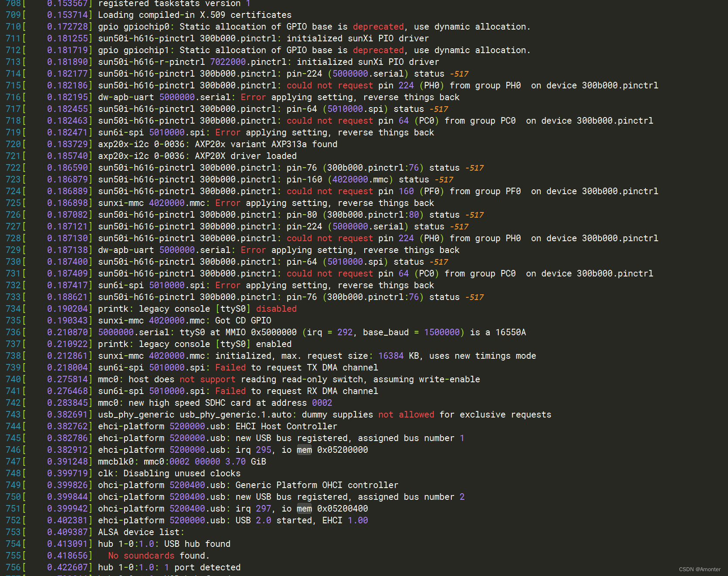Click the red 'Error' on line 716
The image size is (728, 576).
coord(253,97)
